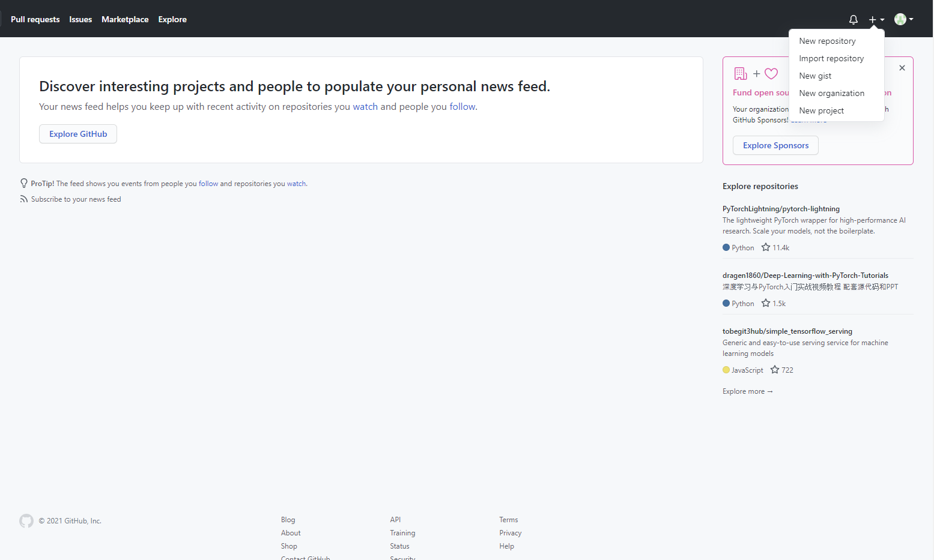Click 'follow' link in the ProTip

point(208,184)
